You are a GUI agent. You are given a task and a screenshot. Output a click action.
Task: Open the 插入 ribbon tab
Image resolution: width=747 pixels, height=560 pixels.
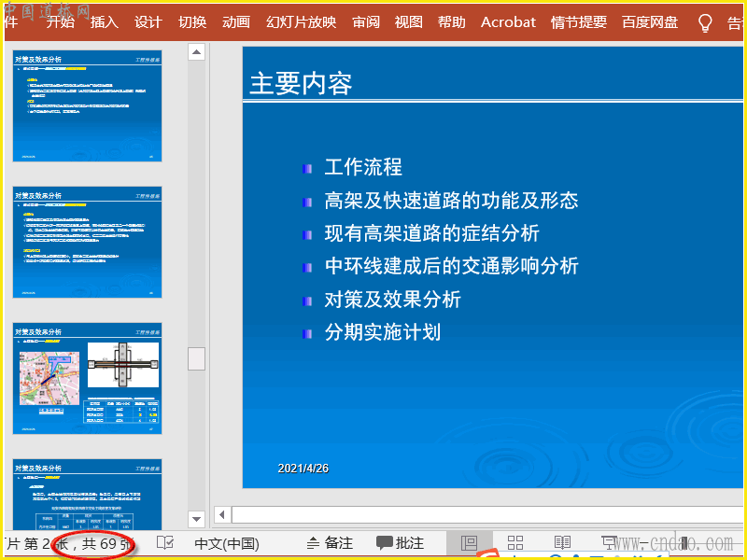click(x=105, y=21)
